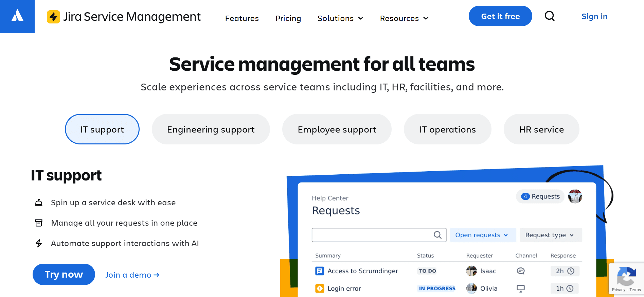Click the Status column header
This screenshot has width=644, height=297.
tap(425, 256)
